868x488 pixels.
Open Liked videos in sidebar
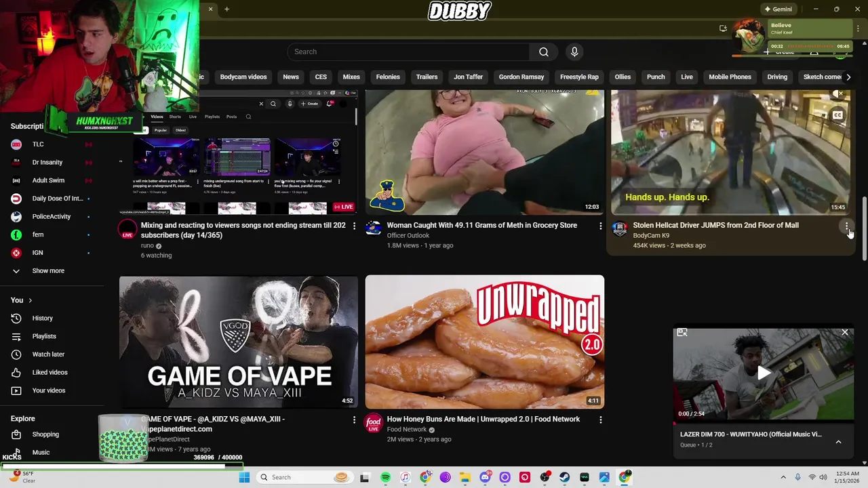coord(50,372)
